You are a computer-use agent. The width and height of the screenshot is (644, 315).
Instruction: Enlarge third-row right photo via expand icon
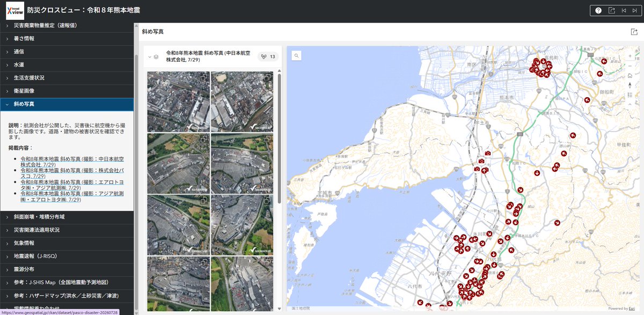[267, 201]
